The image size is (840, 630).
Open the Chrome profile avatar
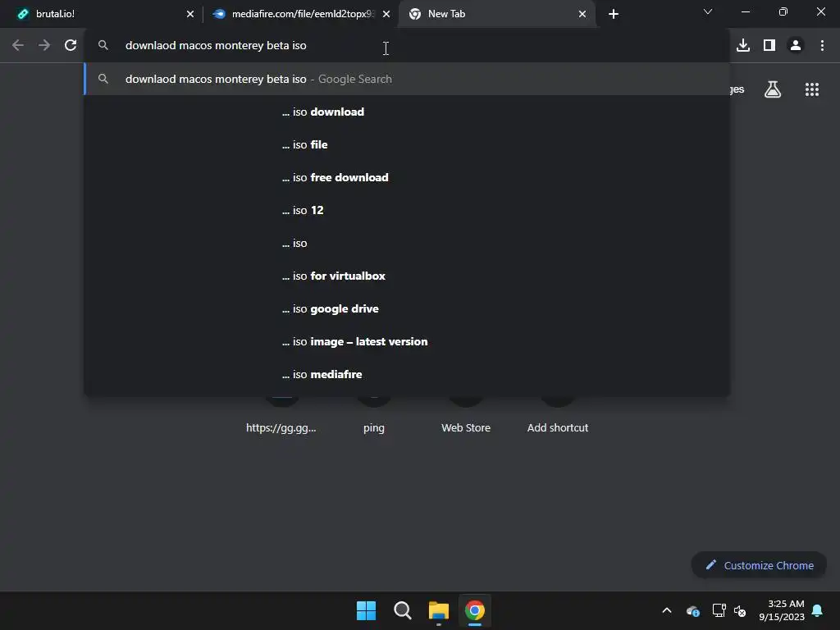(796, 46)
